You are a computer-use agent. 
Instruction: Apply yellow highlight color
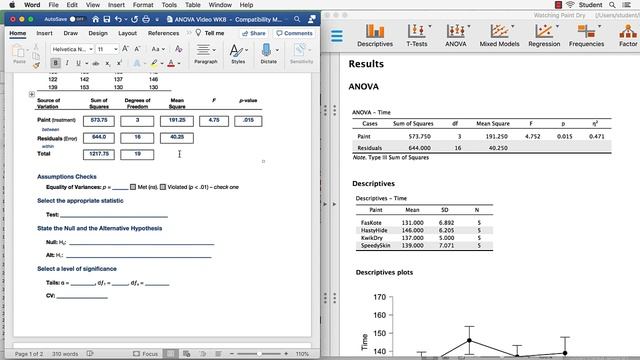pos(154,63)
